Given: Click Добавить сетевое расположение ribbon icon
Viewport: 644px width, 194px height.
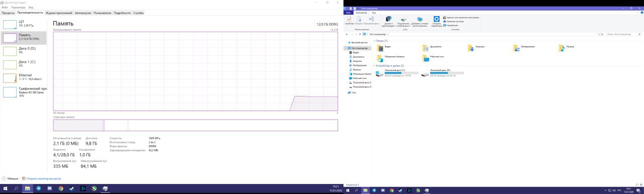Looking at the screenshot, I should (420, 21).
